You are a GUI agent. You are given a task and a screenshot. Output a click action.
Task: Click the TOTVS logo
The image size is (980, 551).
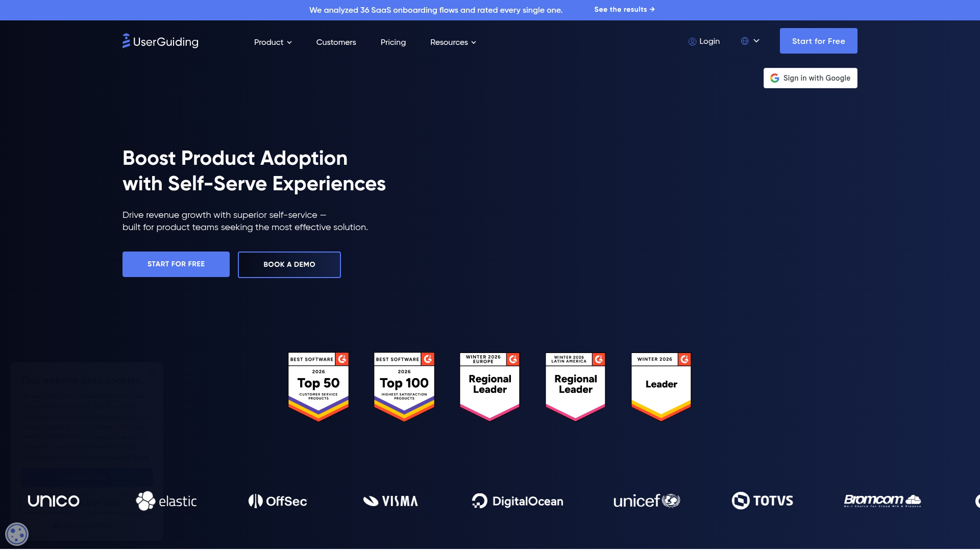coord(763,501)
